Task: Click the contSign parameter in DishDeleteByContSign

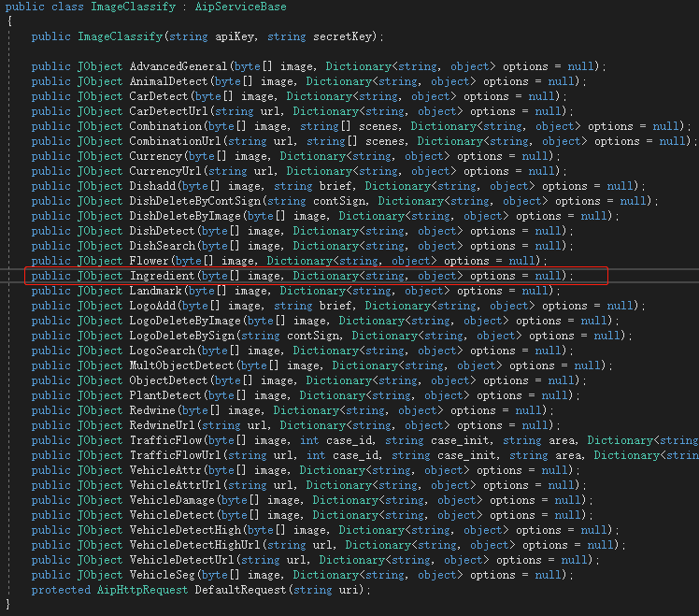Action: tap(339, 201)
